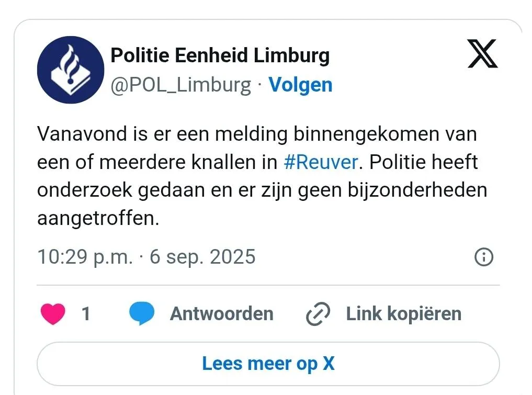Click the Politie Eenheid Limburg display name
The width and height of the screenshot is (532, 395).
click(x=220, y=55)
